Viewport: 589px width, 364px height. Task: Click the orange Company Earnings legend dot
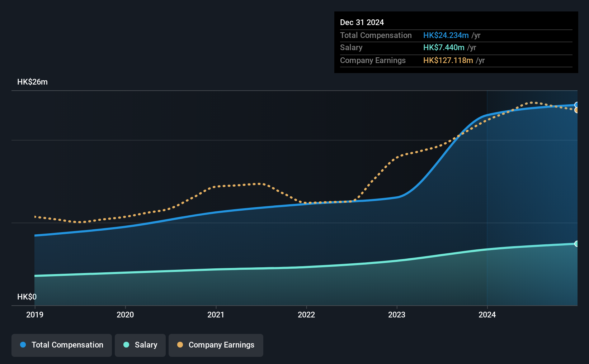click(x=180, y=345)
